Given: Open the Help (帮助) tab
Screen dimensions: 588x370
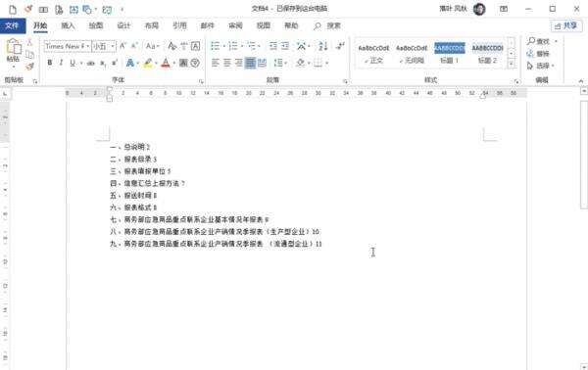Looking at the screenshot, I should (291, 25).
